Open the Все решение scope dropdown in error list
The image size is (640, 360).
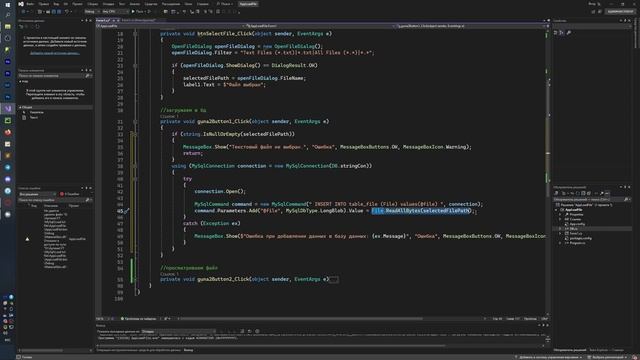(37, 194)
